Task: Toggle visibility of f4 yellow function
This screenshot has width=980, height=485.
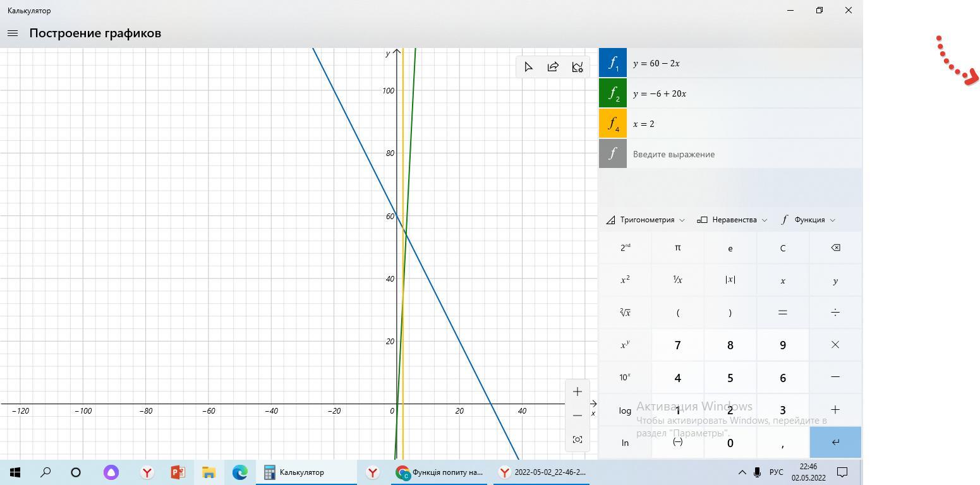Action: 613,124
